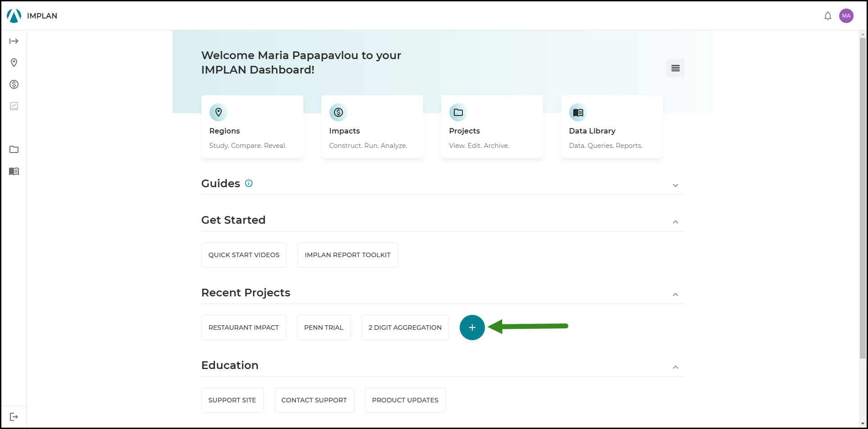This screenshot has width=868, height=429.
Task: Open Regions from the sidebar pin icon
Action: [14, 63]
